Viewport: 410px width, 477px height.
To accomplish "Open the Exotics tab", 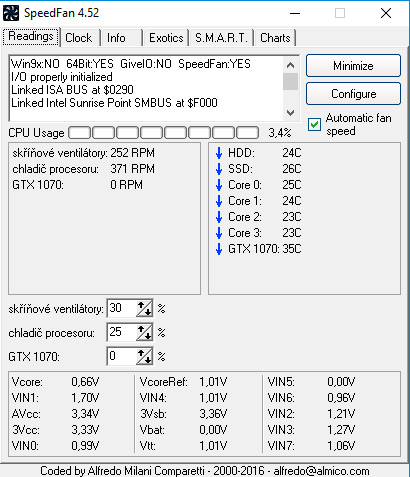I will pyautogui.click(x=166, y=38).
